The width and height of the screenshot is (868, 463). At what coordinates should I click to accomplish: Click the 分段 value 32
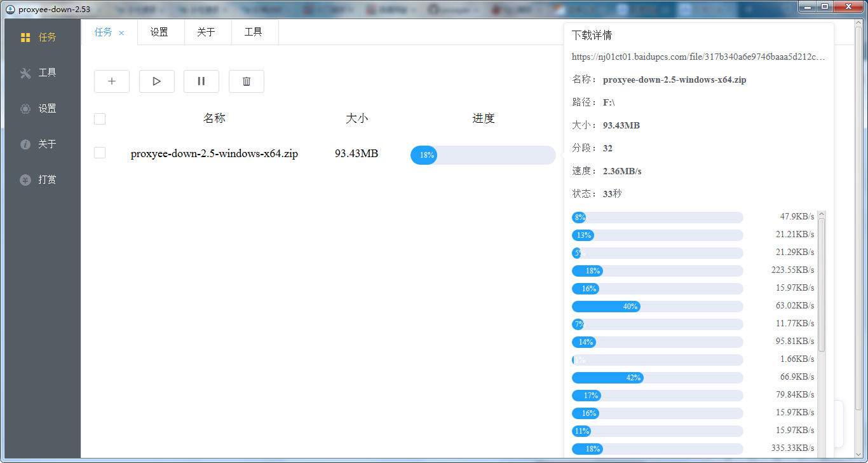(607, 148)
